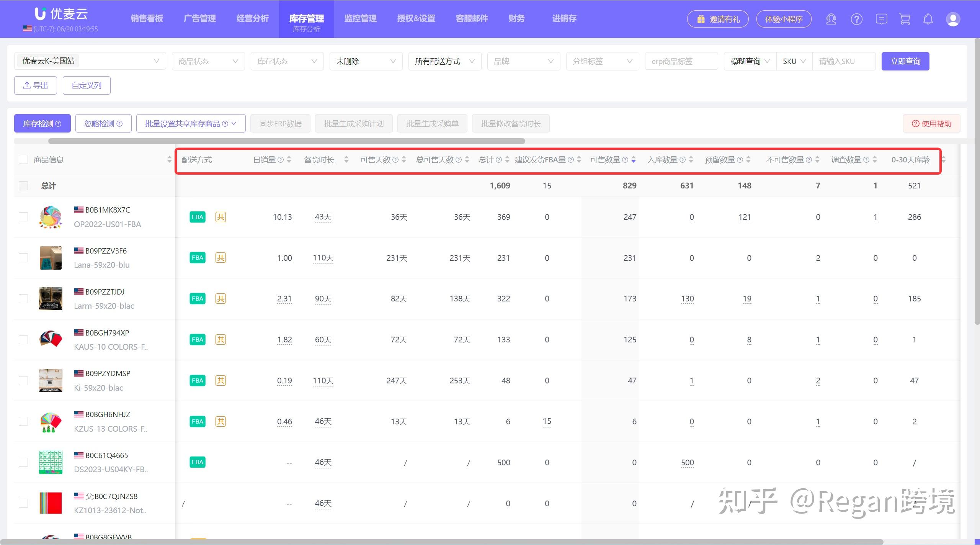
Task: Click the 请输入SKU input field
Action: click(843, 61)
